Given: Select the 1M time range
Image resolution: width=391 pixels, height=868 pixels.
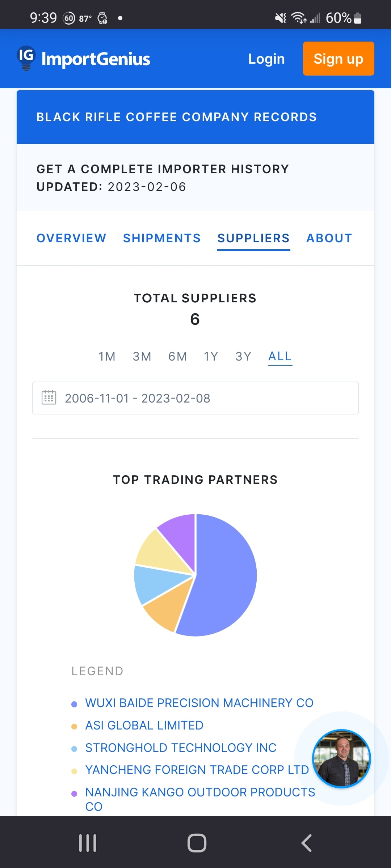Looking at the screenshot, I should (x=107, y=357).
